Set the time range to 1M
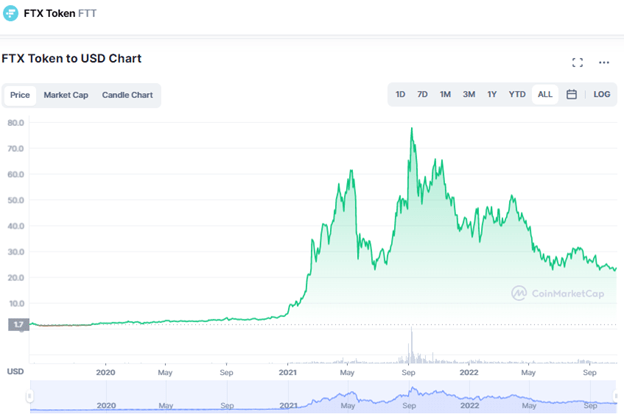 445,94
